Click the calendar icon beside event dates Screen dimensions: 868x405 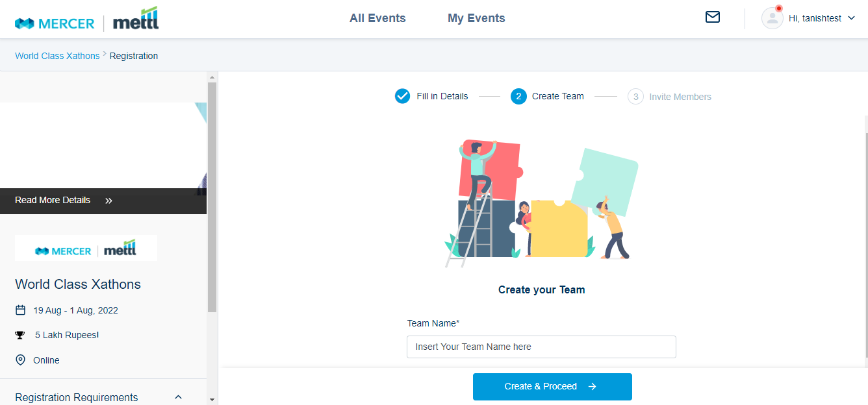[x=20, y=310]
